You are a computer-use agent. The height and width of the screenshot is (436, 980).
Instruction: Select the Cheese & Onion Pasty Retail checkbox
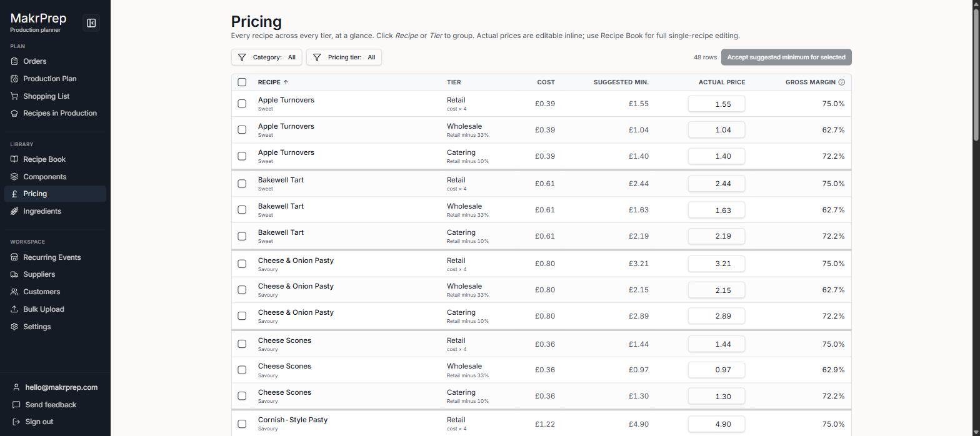(242, 264)
